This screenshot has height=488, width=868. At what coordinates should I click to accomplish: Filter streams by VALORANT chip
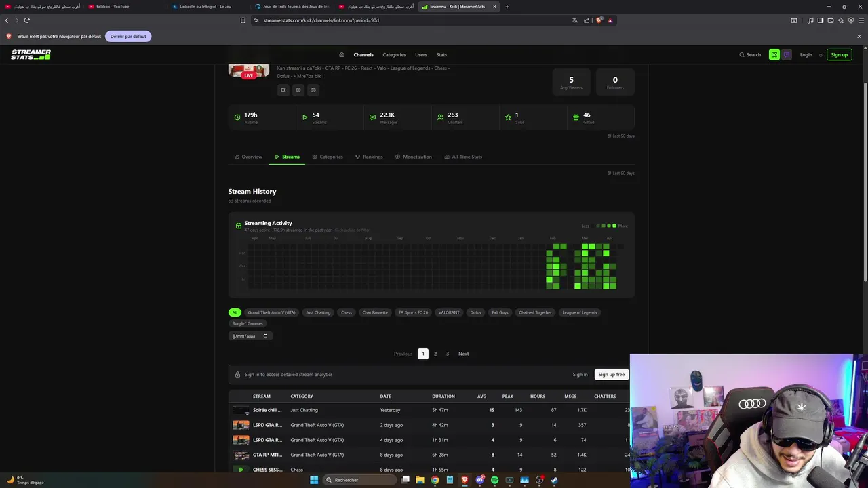(449, 313)
